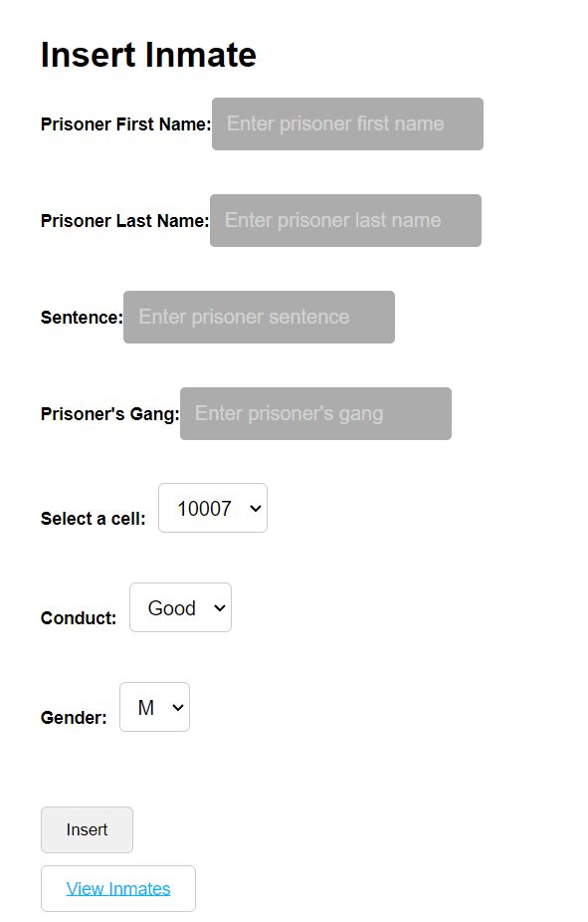Click the View Inmates link border button
The image size is (588, 922).
pos(117,888)
